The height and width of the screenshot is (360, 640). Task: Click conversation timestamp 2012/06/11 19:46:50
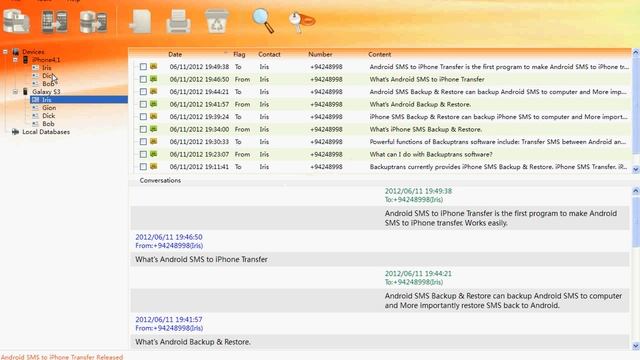click(169, 237)
